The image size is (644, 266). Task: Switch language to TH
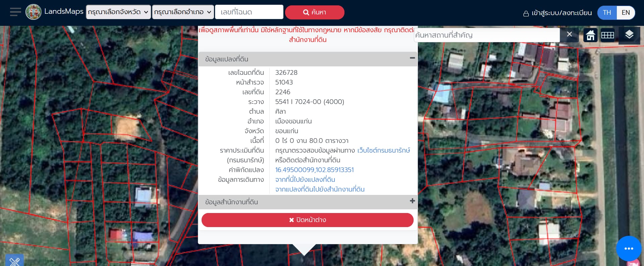pyautogui.click(x=607, y=13)
